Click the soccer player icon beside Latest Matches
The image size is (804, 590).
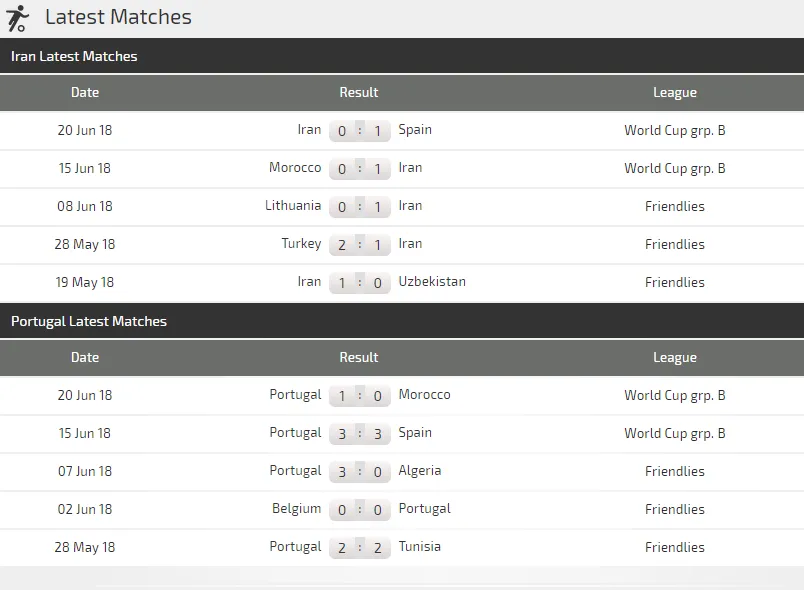point(17,18)
